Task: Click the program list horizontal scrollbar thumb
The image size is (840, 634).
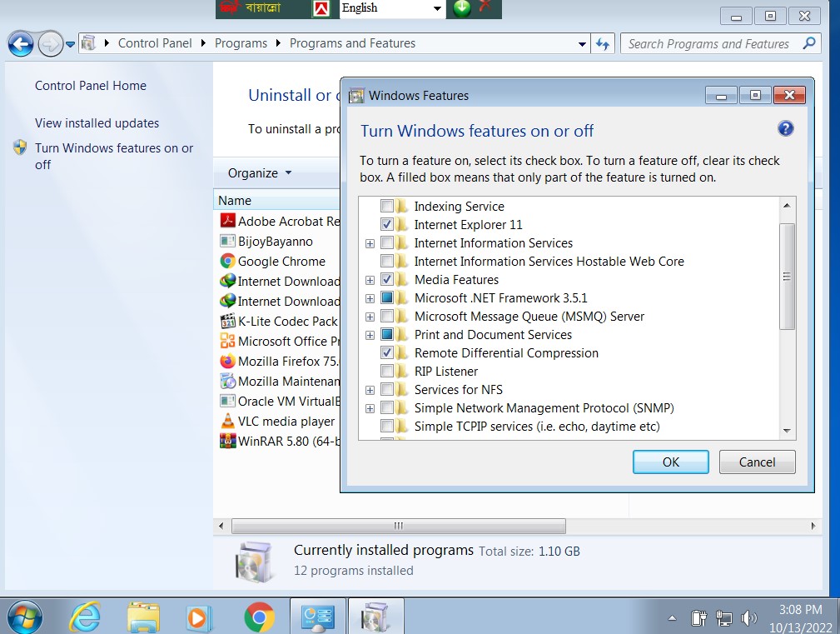Action: (x=399, y=526)
